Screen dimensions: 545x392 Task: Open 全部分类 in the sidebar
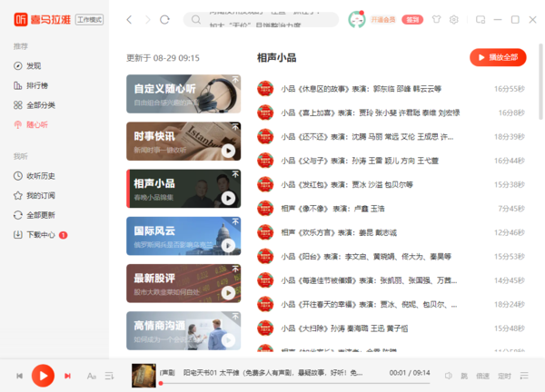coord(35,105)
